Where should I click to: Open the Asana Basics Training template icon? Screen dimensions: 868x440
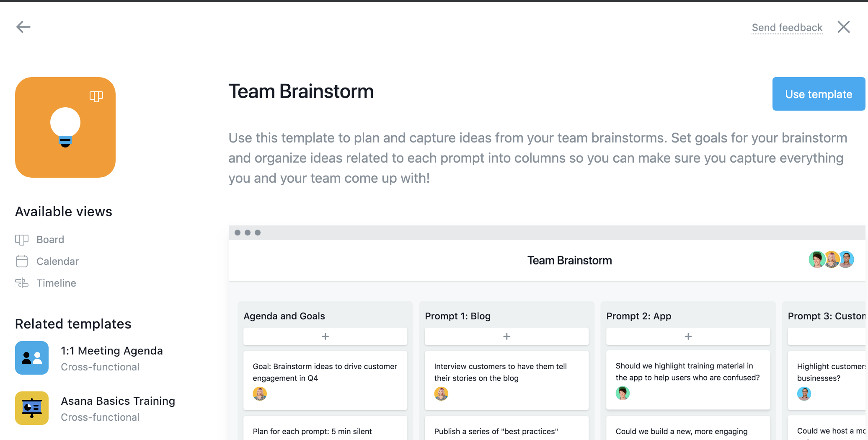coord(32,408)
